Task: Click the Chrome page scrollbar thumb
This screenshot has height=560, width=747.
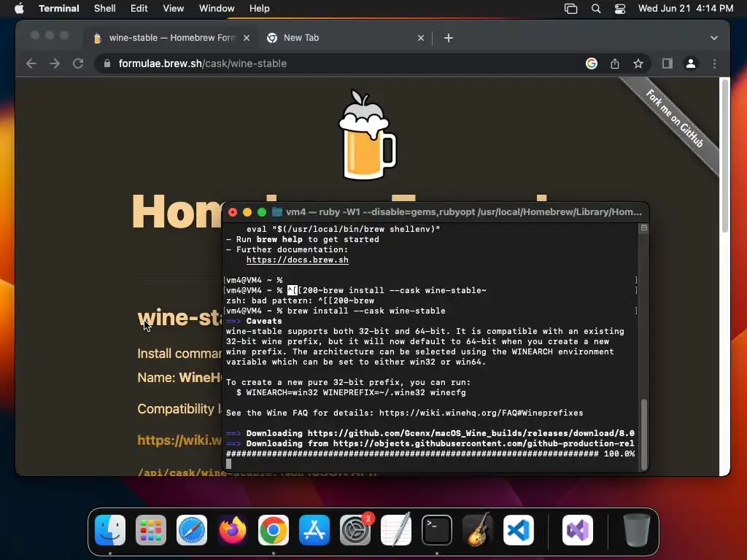Action: pos(724,156)
